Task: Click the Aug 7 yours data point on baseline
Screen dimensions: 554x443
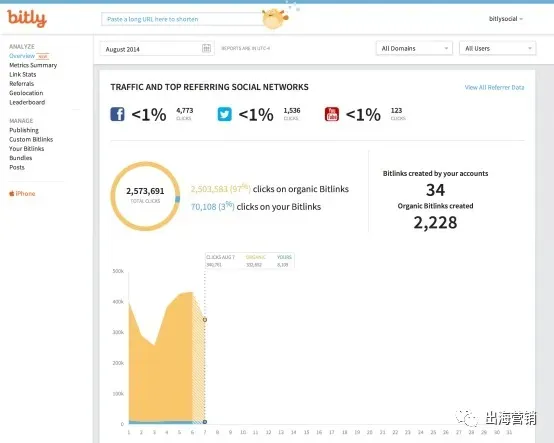Action: (x=205, y=422)
